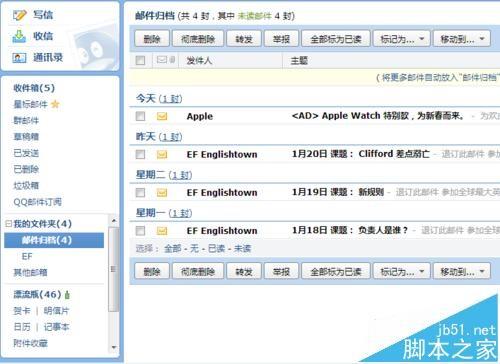Tick the select-all checkbox in the header row
The image size is (500, 364).
[140, 60]
